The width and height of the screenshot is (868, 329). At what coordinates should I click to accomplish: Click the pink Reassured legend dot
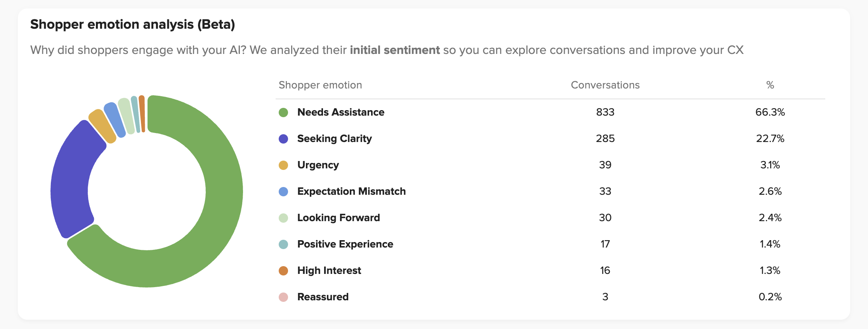[x=283, y=297]
